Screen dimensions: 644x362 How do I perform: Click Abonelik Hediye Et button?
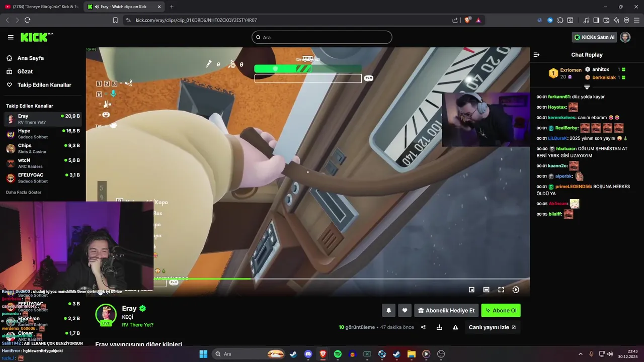click(x=446, y=311)
